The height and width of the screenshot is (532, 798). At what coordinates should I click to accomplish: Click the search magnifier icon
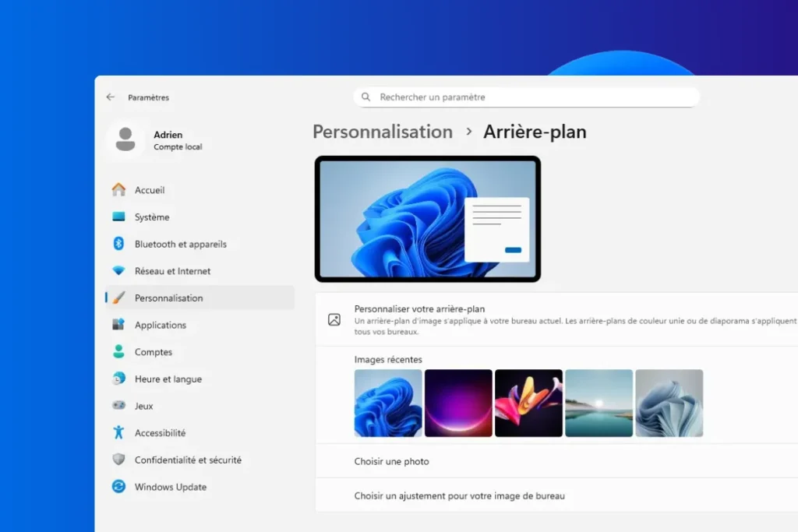click(365, 97)
